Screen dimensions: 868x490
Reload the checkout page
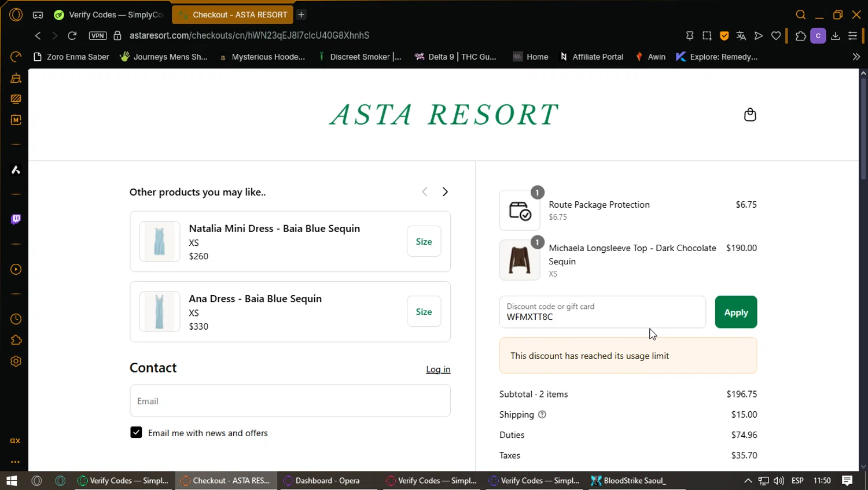(72, 35)
